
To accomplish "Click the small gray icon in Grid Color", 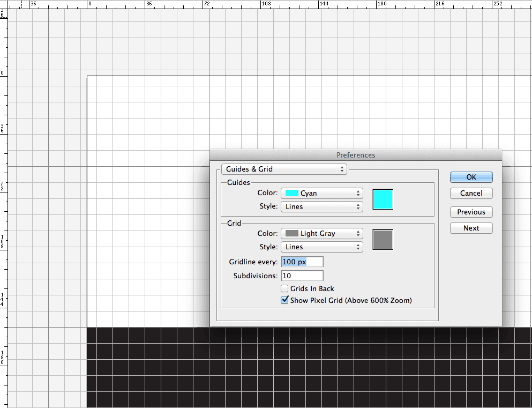I will click(292, 234).
